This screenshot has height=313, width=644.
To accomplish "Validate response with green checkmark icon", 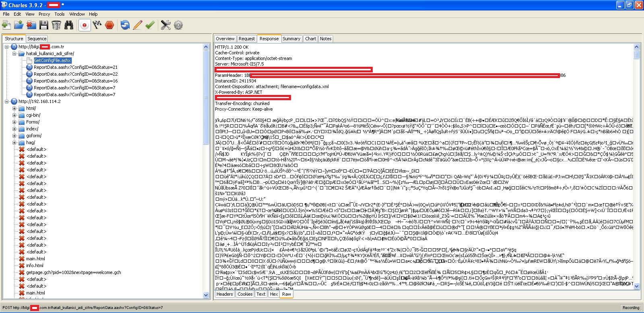I will (150, 25).
